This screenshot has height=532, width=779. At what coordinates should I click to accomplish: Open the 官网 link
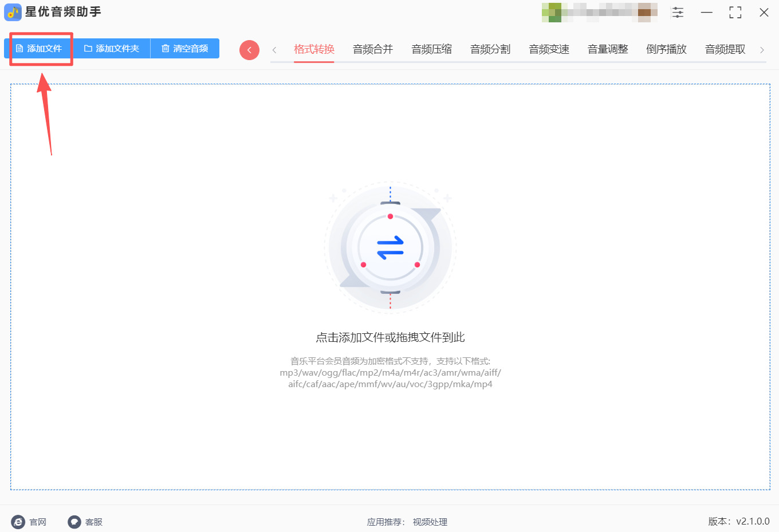pos(29,522)
